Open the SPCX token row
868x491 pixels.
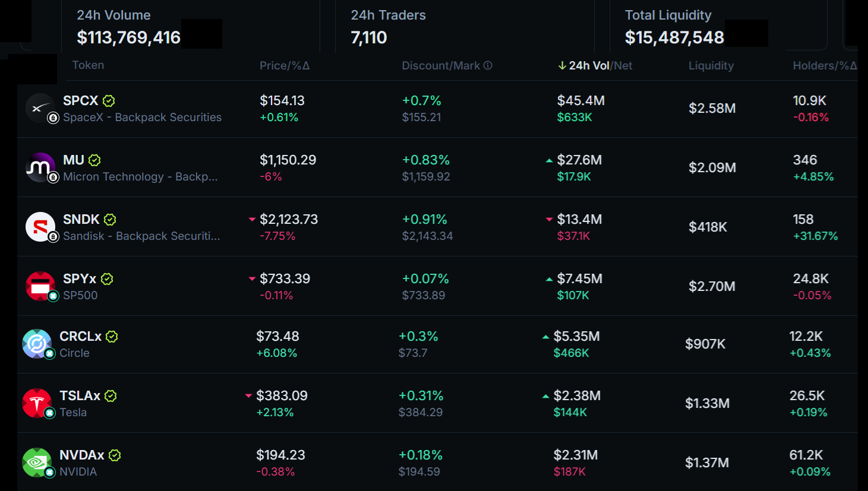[437, 109]
